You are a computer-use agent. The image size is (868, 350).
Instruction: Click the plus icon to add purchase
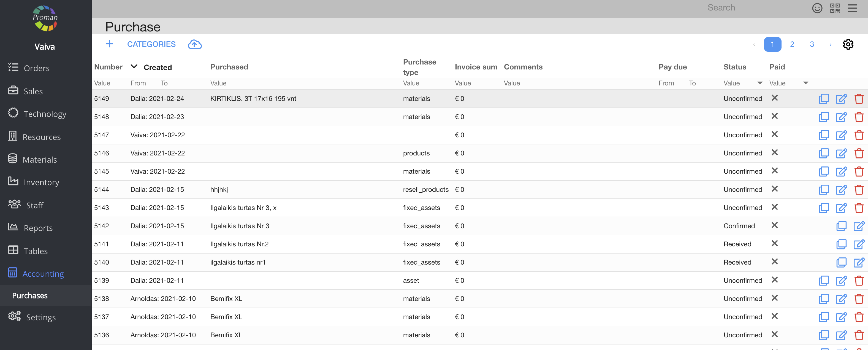click(110, 44)
